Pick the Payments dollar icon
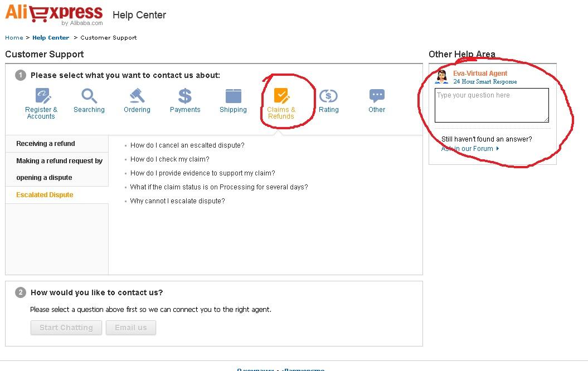This screenshot has height=371, width=588. (x=185, y=96)
